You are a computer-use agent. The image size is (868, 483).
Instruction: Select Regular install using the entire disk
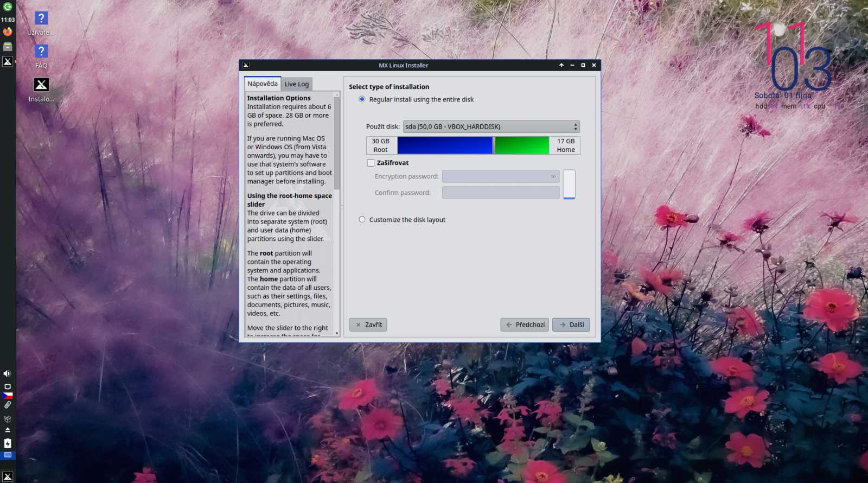[x=416, y=99]
